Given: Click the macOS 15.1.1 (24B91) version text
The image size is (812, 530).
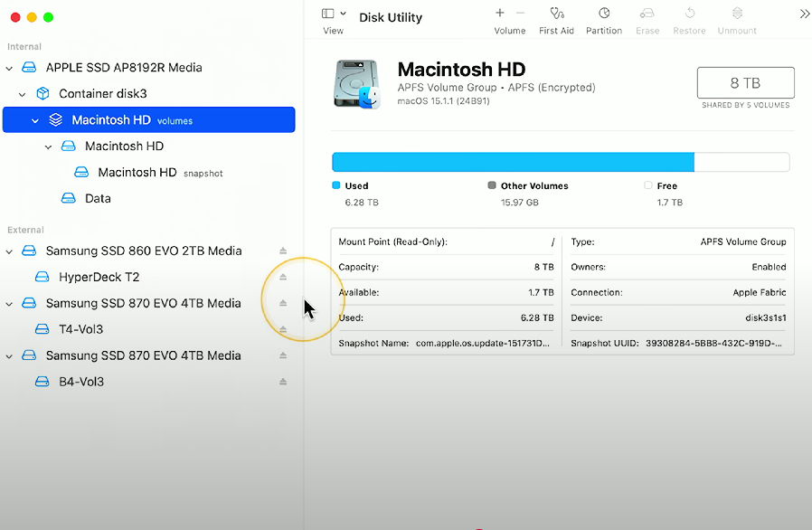Looking at the screenshot, I should (443, 101).
